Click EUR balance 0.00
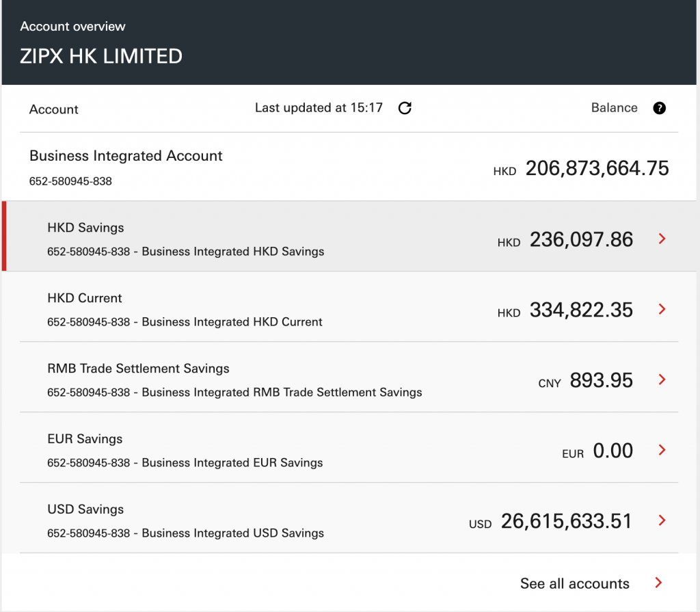 point(613,451)
